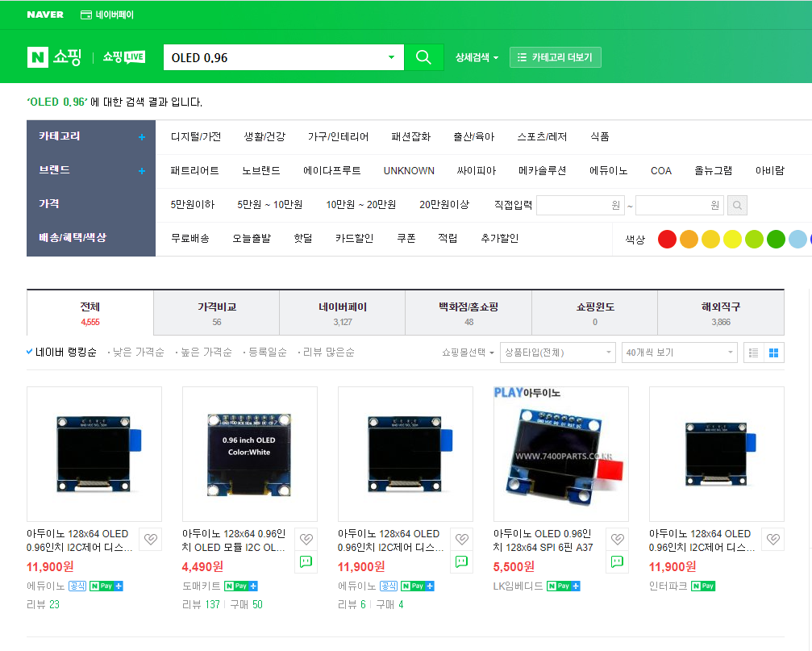Toggle 오늘출발 filter

tap(251, 238)
